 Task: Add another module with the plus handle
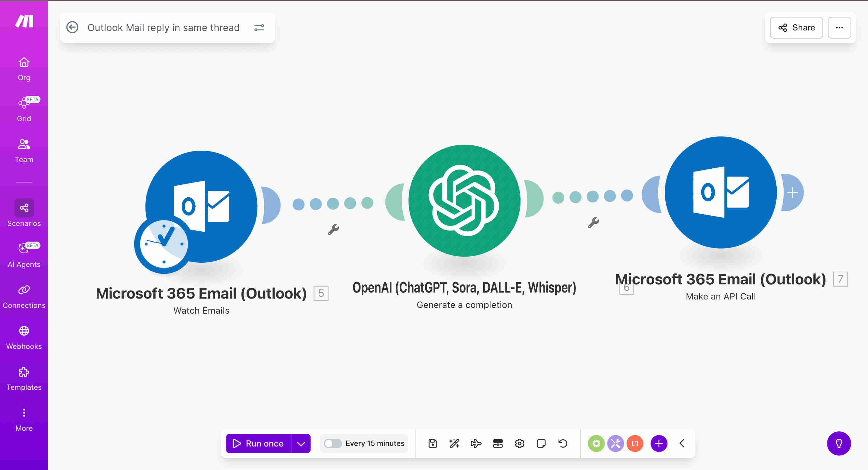pyautogui.click(x=793, y=193)
